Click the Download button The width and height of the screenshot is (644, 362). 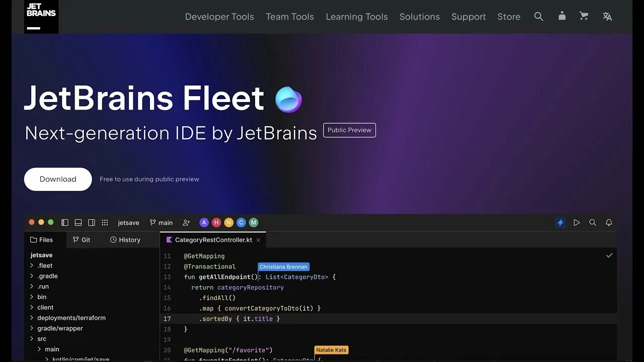click(58, 179)
